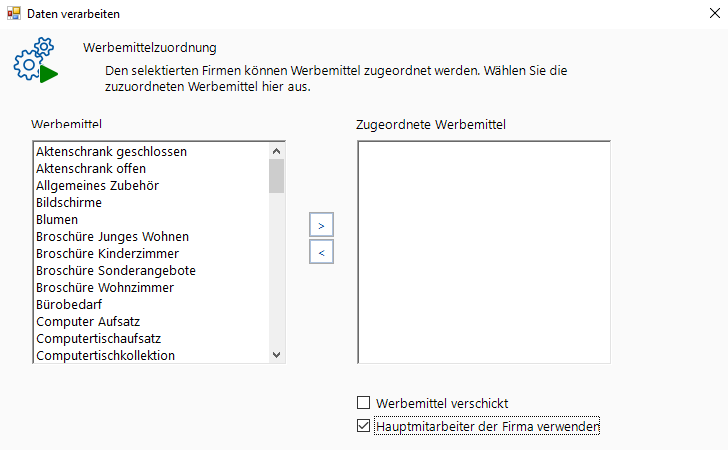The height and width of the screenshot is (450, 728).
Task: Click the Daten verarbeiten window icon
Action: (x=14, y=13)
